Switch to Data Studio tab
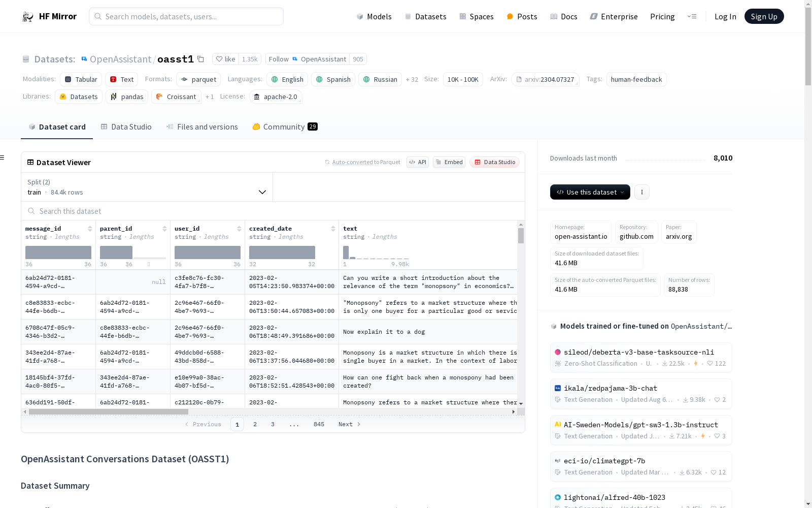 [126, 127]
